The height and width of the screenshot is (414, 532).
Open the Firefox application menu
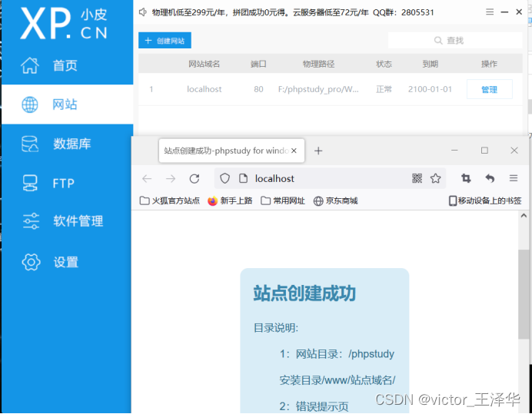coord(514,178)
